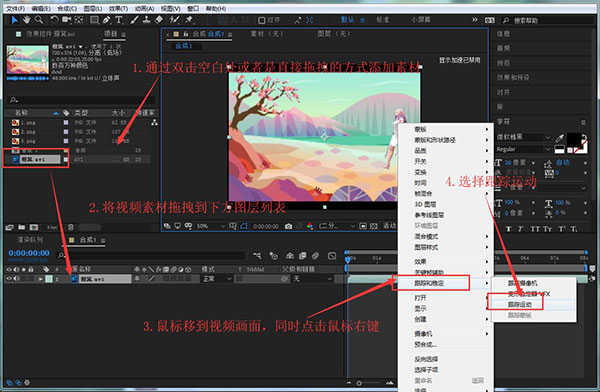
Task: Click the teal label color swatch of layer 1
Action: point(49,279)
